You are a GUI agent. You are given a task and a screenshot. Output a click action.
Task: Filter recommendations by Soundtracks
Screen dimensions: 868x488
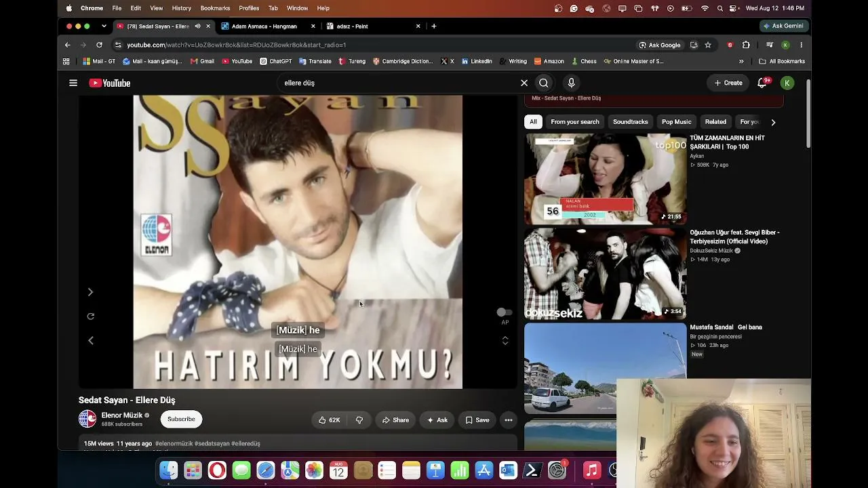pyautogui.click(x=631, y=122)
